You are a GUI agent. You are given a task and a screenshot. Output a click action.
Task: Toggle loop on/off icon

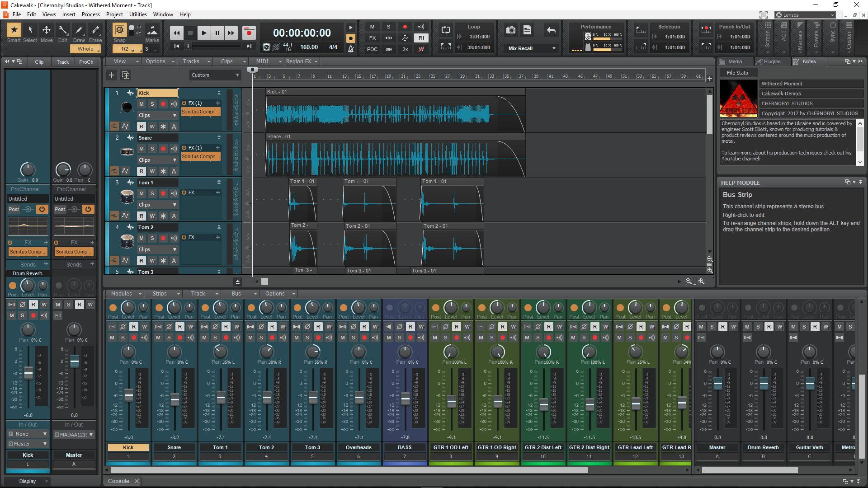click(x=446, y=30)
